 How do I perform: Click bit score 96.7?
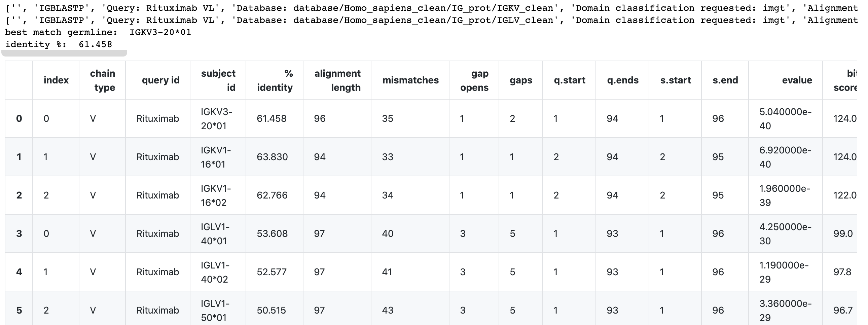coord(843,311)
